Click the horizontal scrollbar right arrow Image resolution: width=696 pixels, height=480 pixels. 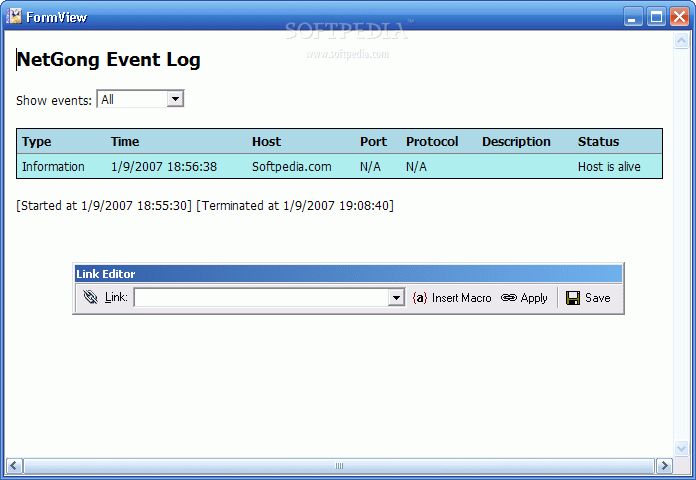coord(664,466)
